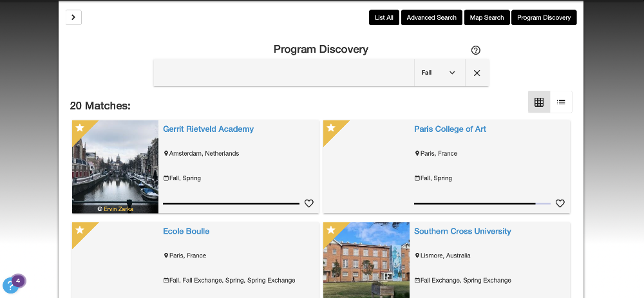
Task: Click Ecole Boulle's Fall Exchange terms text
Action: pyautogui.click(x=232, y=281)
